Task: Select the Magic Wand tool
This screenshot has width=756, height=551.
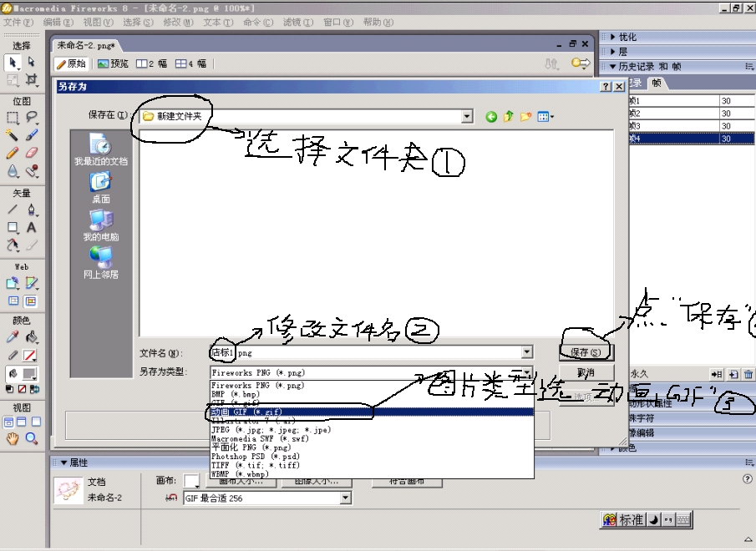Action: tap(13, 135)
